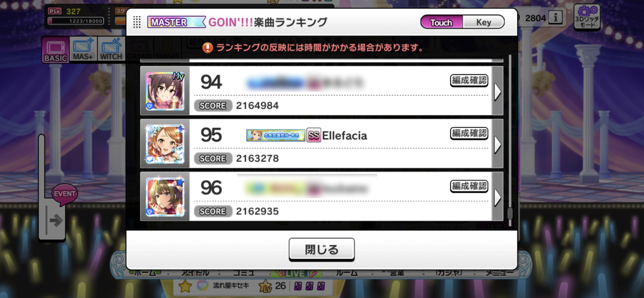Select the BASIC live mode icon
644x298 pixels.
pos(55,50)
